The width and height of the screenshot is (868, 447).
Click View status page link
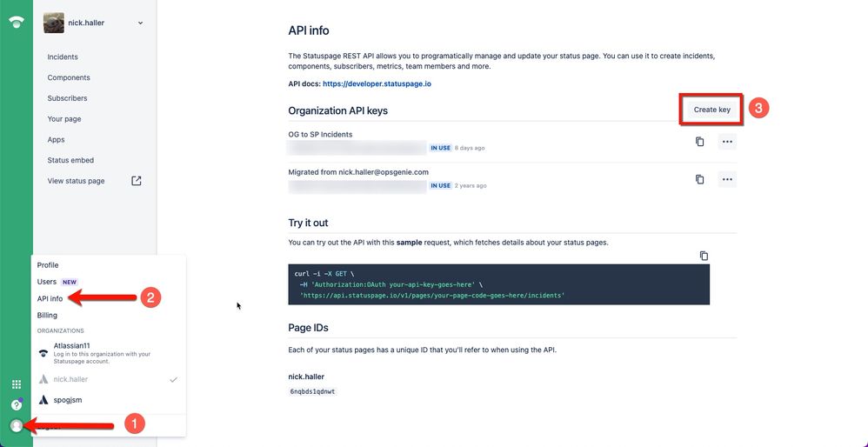(76, 181)
